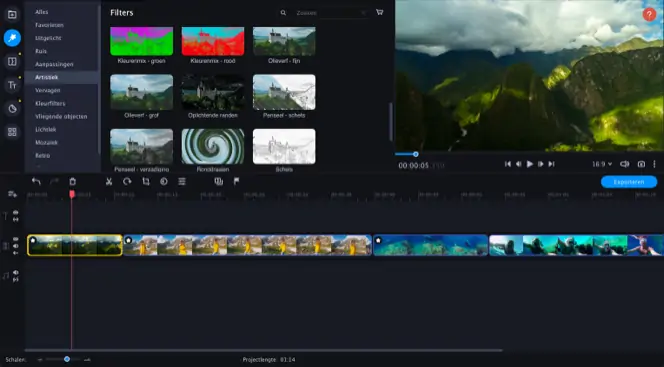Open Clip properties tool
This screenshot has height=367, width=664.
(x=182, y=182)
